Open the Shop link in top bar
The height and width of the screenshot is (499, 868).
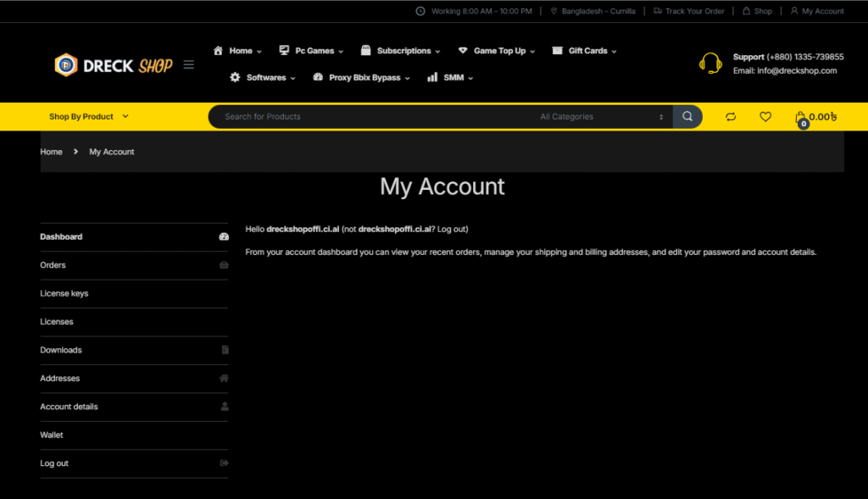(763, 11)
